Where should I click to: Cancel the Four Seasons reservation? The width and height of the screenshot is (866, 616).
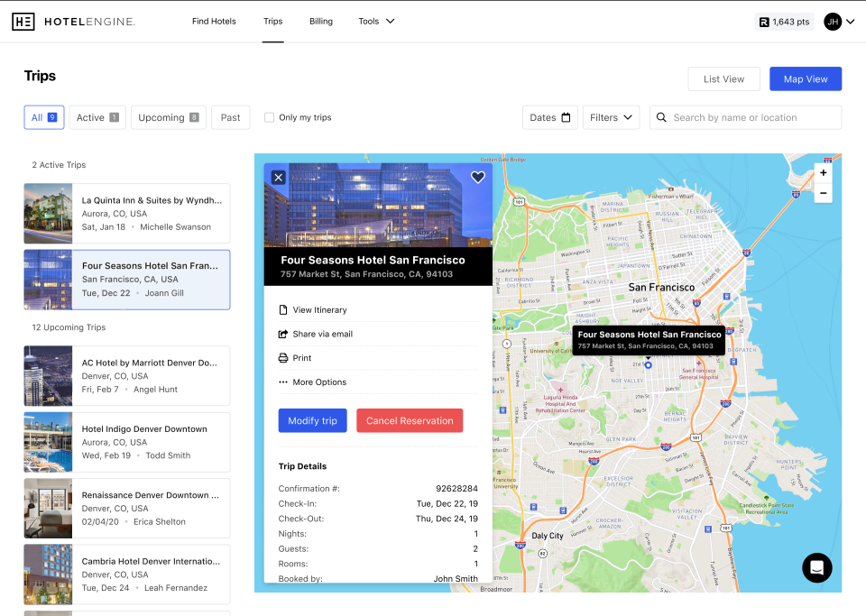[410, 420]
